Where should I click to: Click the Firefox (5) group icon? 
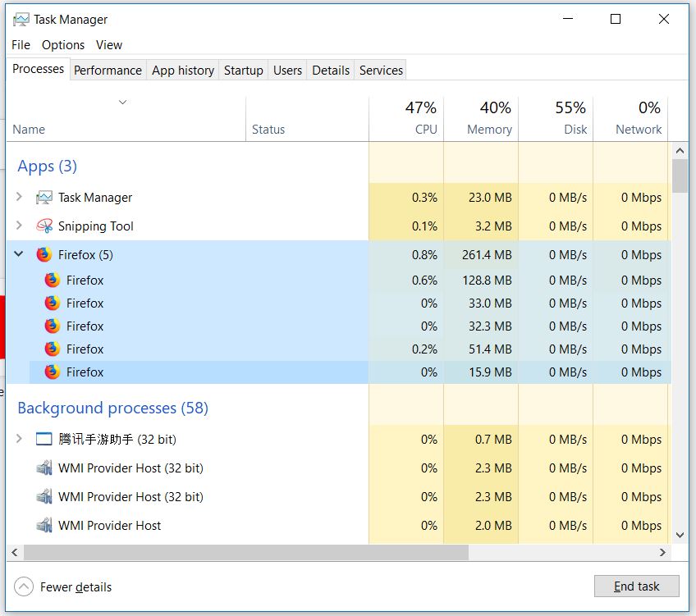click(x=44, y=254)
